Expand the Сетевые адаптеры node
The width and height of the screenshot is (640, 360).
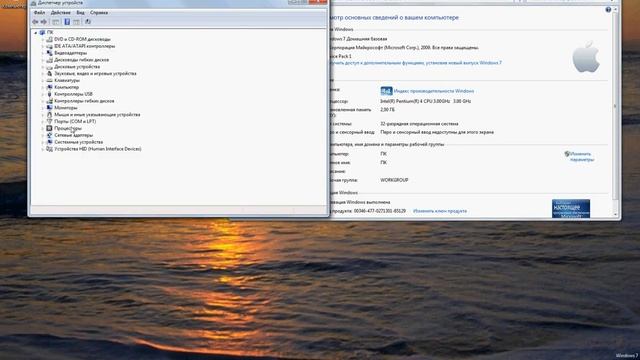point(42,136)
